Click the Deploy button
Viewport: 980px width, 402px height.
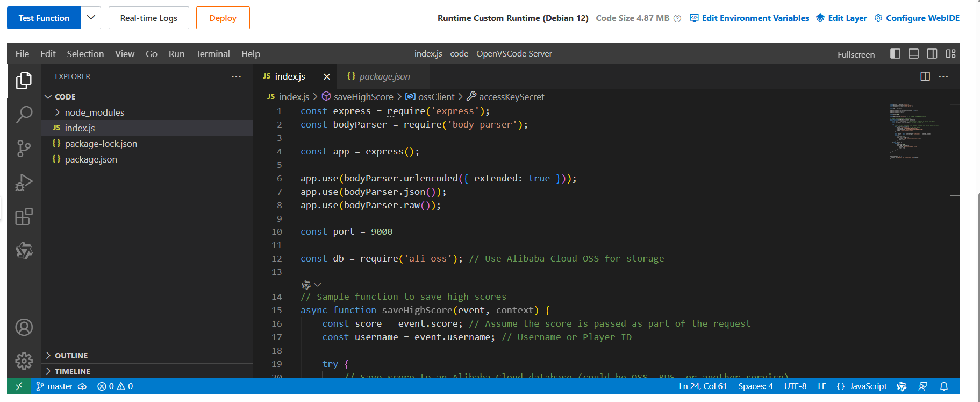pos(223,18)
